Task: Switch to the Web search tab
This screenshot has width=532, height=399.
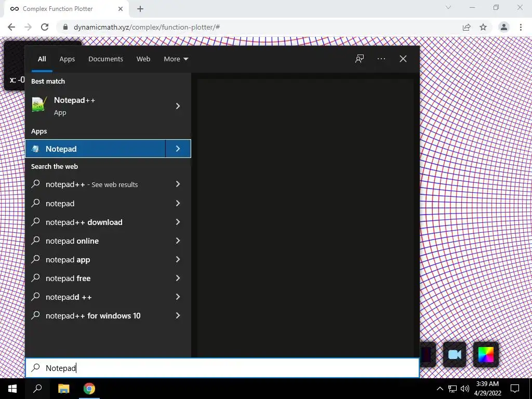Action: 143,59
